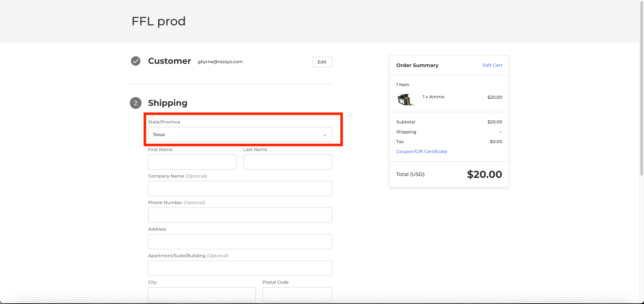Focus the Last Name input field

[x=287, y=162]
